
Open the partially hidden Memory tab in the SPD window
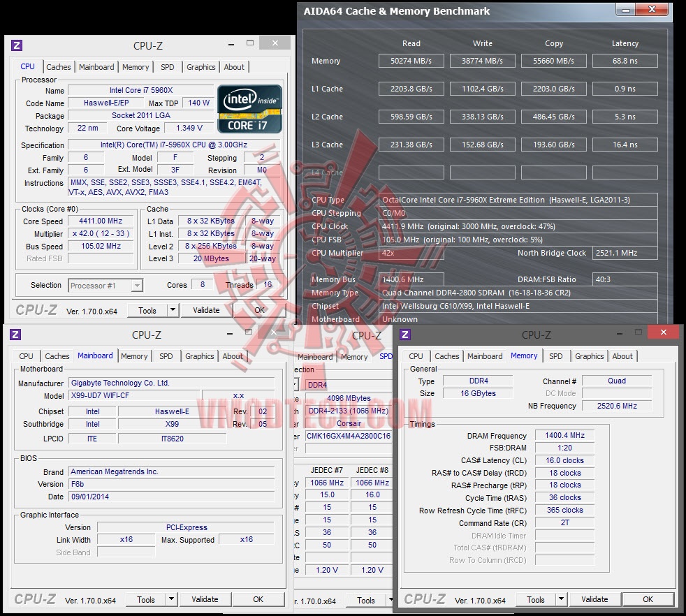click(x=354, y=357)
